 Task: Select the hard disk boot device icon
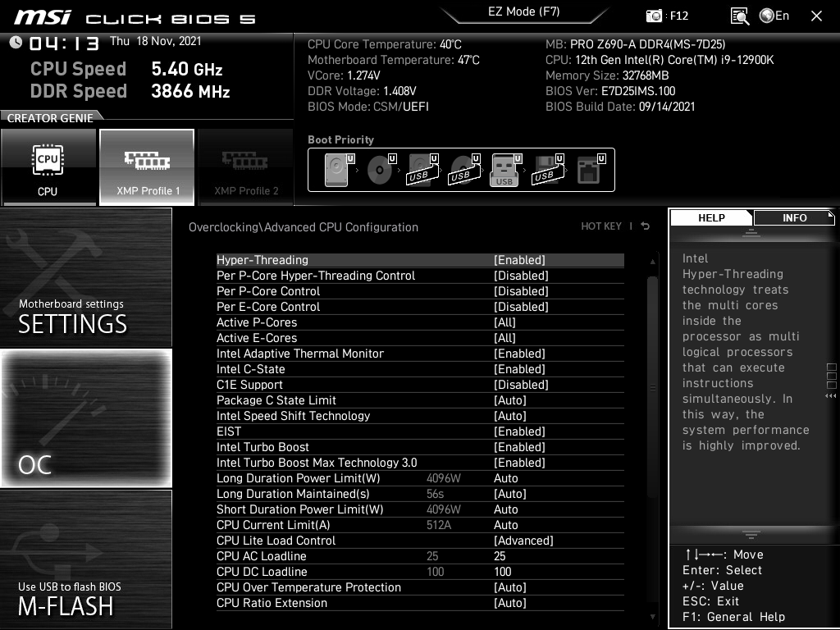339,170
